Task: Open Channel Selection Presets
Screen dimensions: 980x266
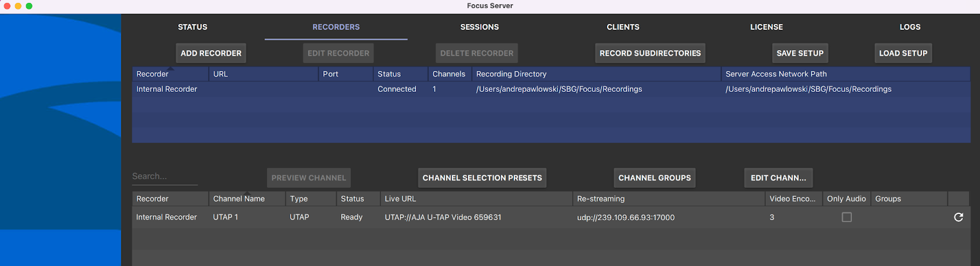Action: coord(482,178)
